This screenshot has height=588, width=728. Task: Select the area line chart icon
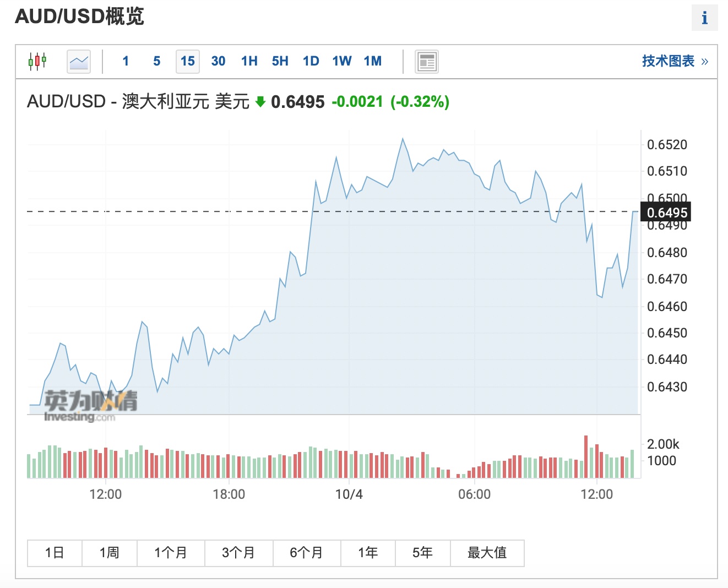[x=79, y=61]
